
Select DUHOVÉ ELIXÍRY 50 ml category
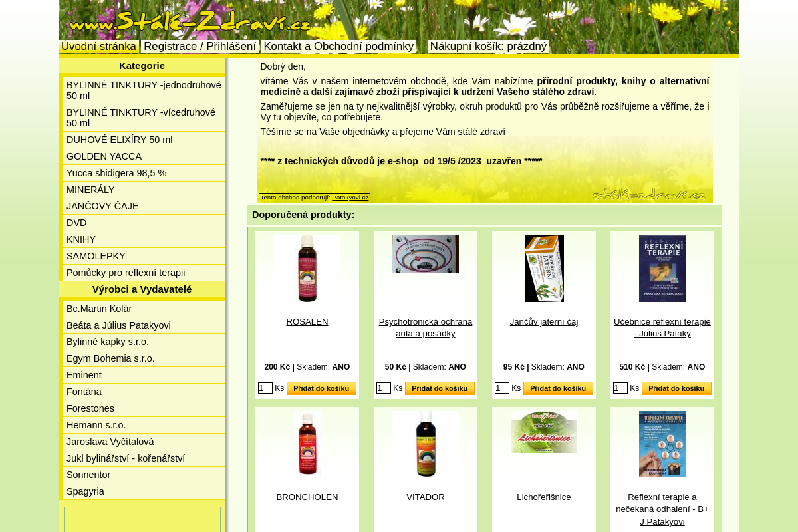tap(144, 140)
